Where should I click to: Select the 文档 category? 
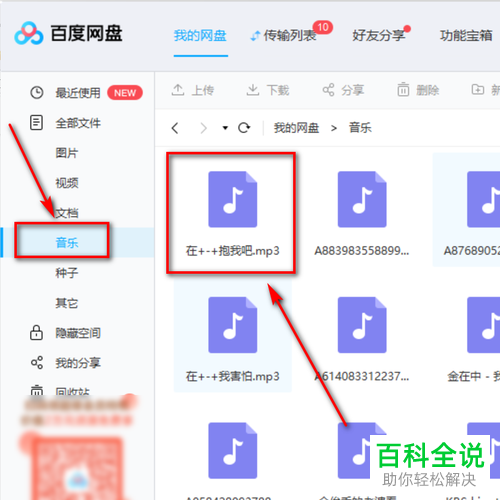[x=67, y=213]
